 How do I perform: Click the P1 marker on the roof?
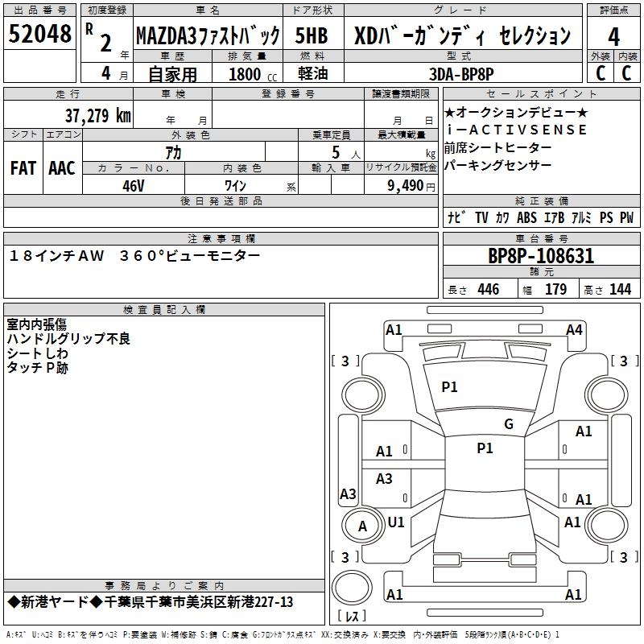tap(485, 448)
